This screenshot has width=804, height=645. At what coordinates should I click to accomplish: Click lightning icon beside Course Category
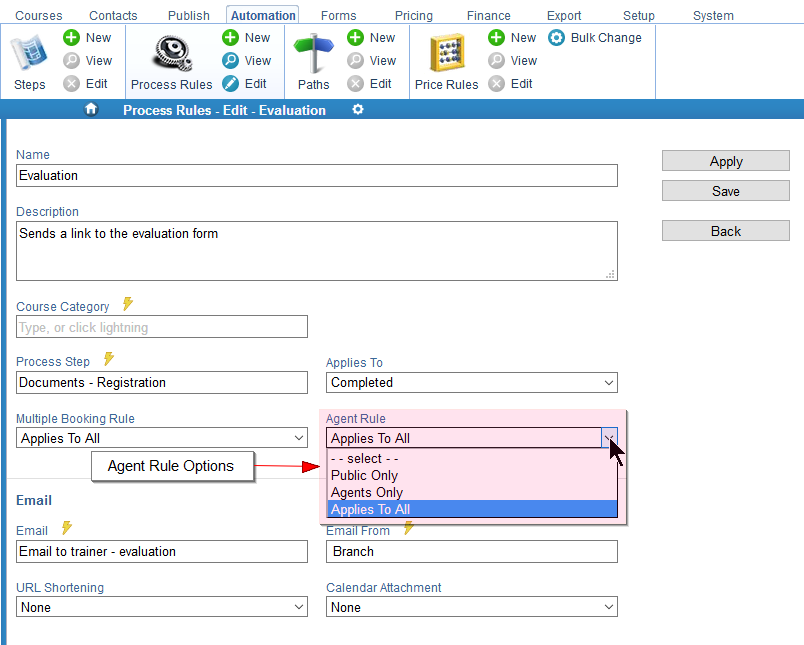click(128, 304)
